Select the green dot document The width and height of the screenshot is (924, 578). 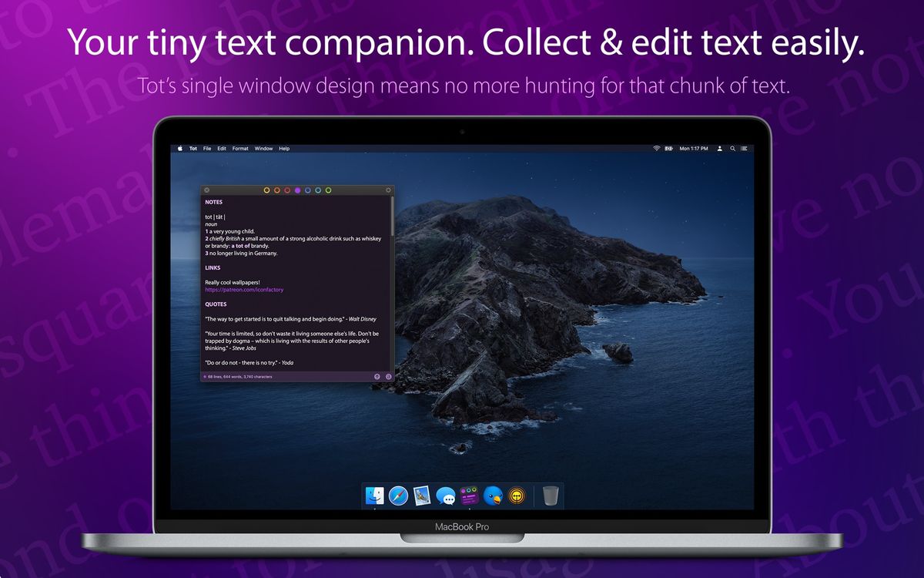328,190
